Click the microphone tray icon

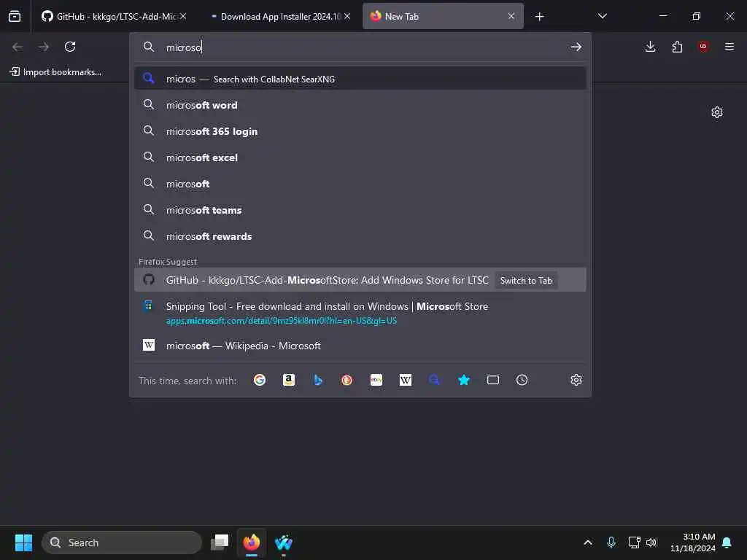tap(611, 542)
